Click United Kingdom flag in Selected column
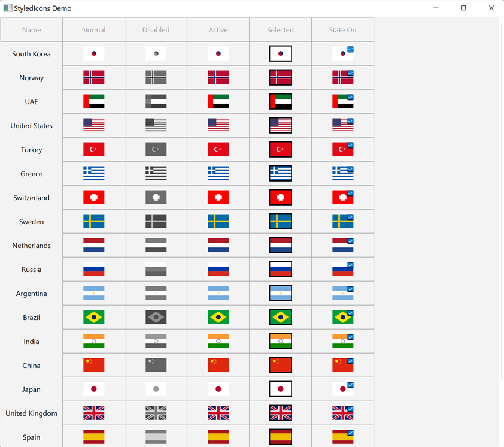Image resolution: width=504 pixels, height=447 pixels. tap(280, 413)
